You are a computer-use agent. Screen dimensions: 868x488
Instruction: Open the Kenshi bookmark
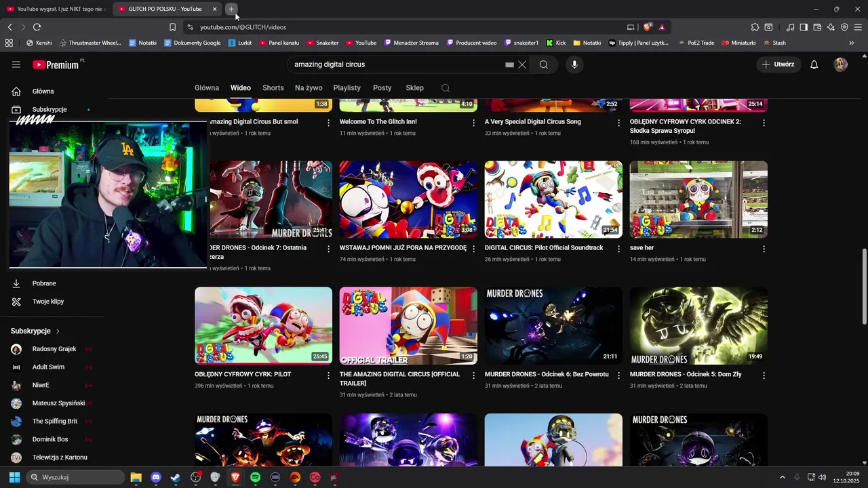click(x=39, y=43)
